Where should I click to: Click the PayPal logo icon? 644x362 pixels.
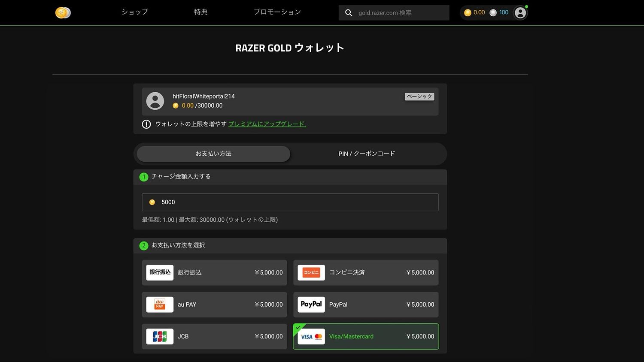point(311,305)
